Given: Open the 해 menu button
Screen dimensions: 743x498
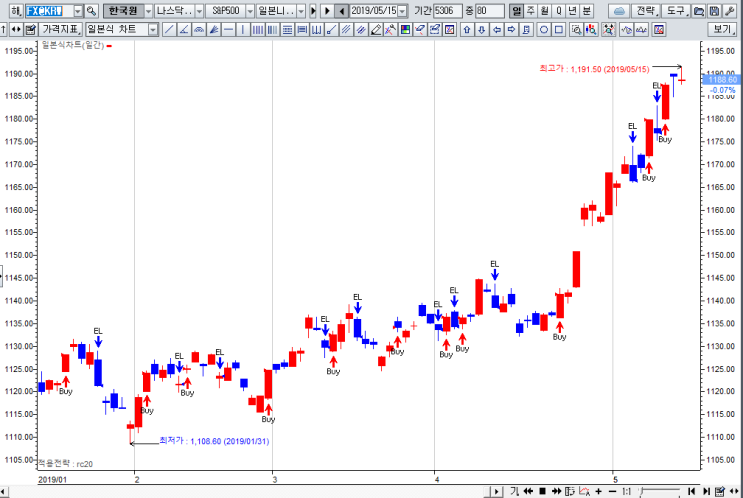Looking at the screenshot, I should pyautogui.click(x=16, y=11).
